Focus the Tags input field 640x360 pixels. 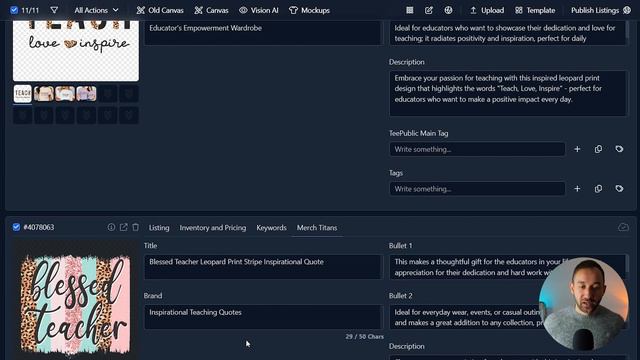pyautogui.click(x=477, y=189)
